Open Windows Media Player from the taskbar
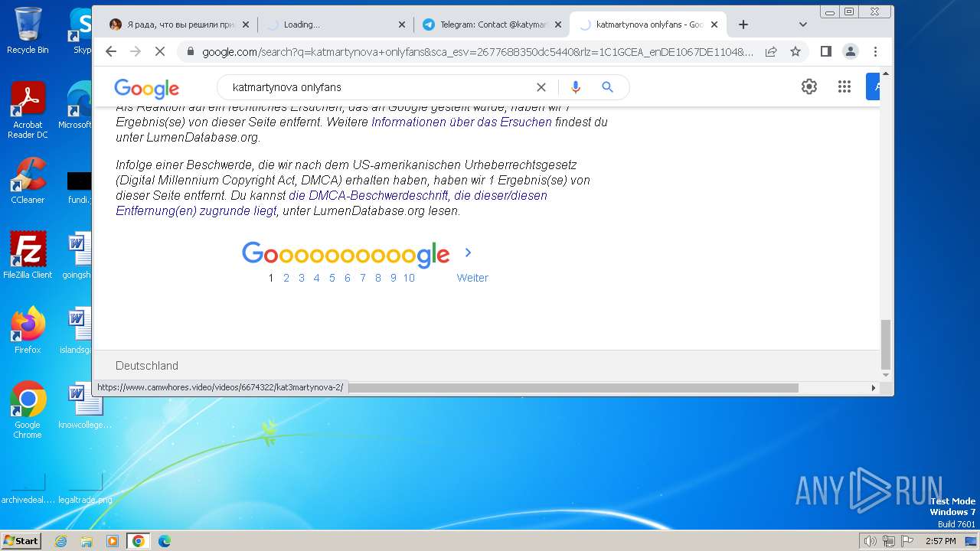The width and height of the screenshot is (980, 551). pos(113,541)
